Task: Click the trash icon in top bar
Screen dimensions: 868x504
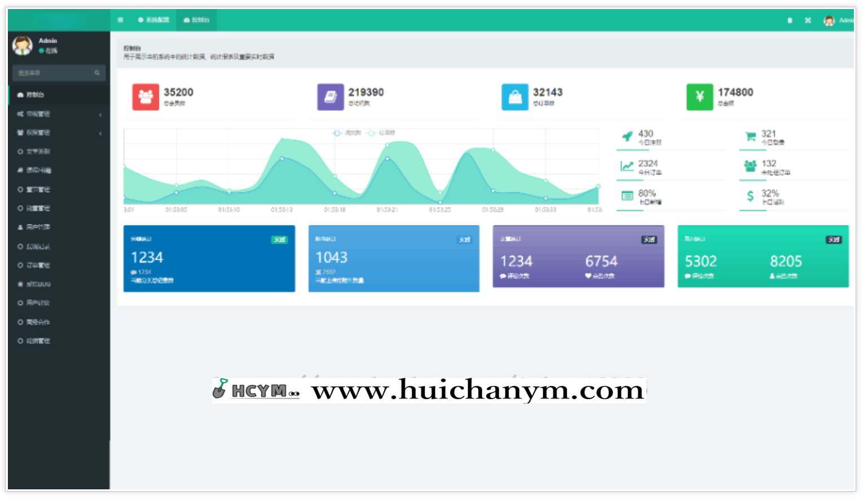Action: click(790, 20)
